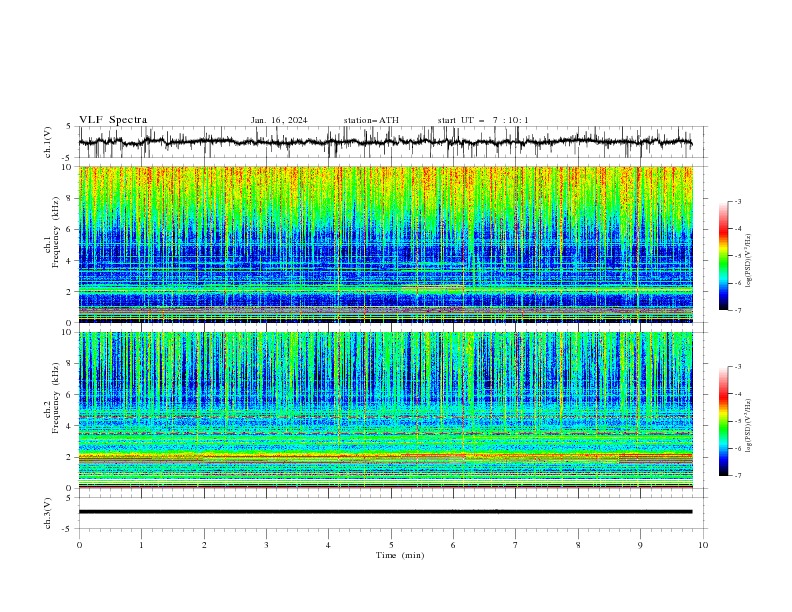This screenshot has height=612, width=792.
Task: Click the time axis tick label '0'
Action: (x=79, y=545)
